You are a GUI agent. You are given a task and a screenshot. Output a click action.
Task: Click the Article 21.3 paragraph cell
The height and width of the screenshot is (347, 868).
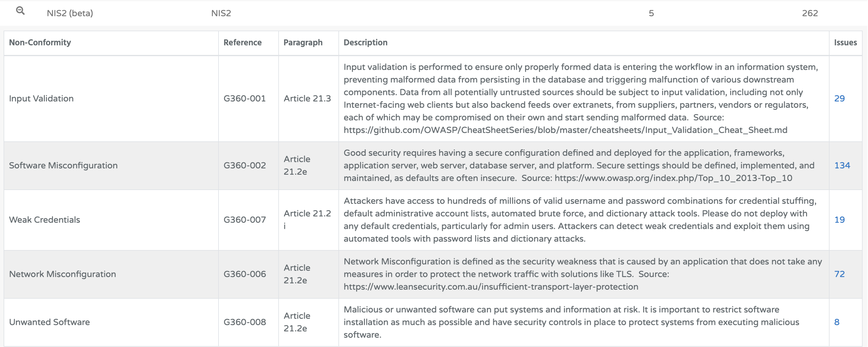pyautogui.click(x=307, y=99)
